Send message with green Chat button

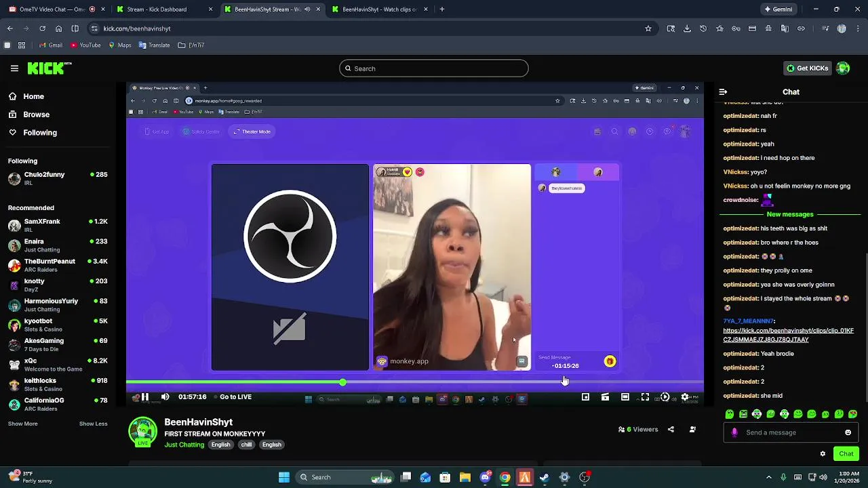point(846,454)
